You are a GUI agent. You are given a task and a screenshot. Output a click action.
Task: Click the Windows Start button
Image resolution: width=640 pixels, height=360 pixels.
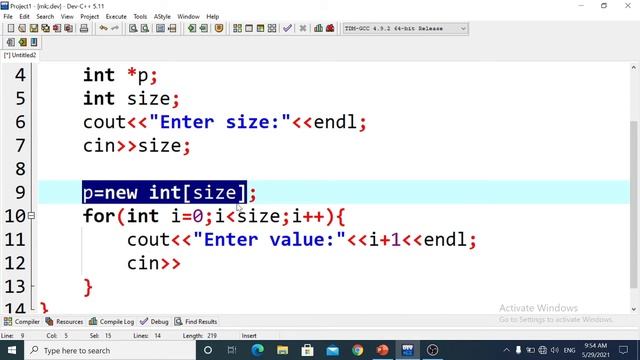(12, 350)
